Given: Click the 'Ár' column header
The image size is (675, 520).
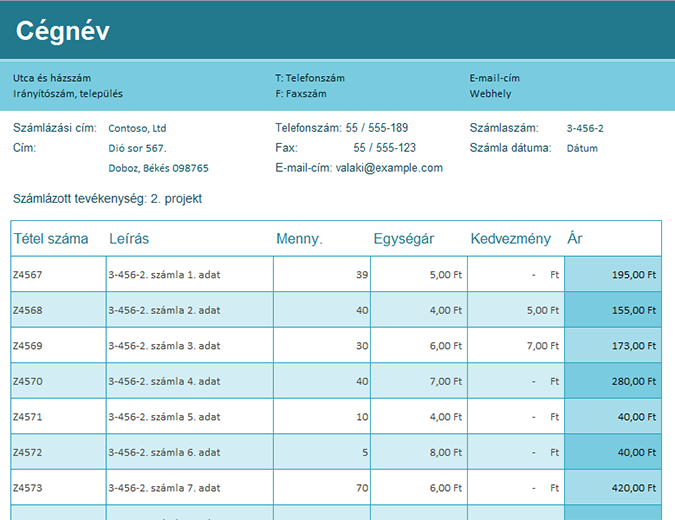Looking at the screenshot, I should (575, 238).
